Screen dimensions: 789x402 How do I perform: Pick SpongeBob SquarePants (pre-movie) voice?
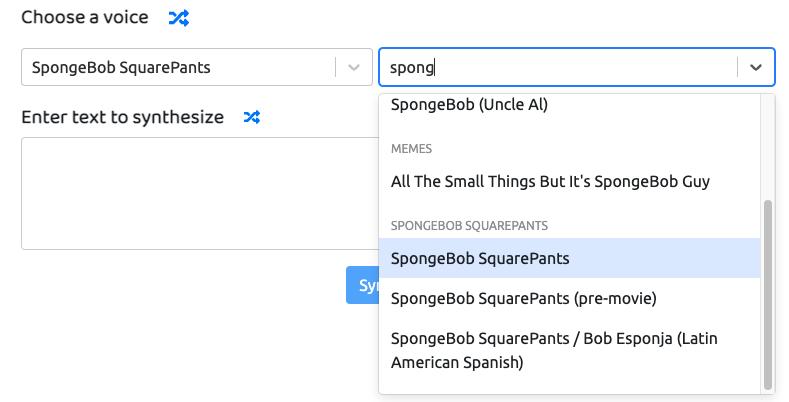[x=570, y=298]
